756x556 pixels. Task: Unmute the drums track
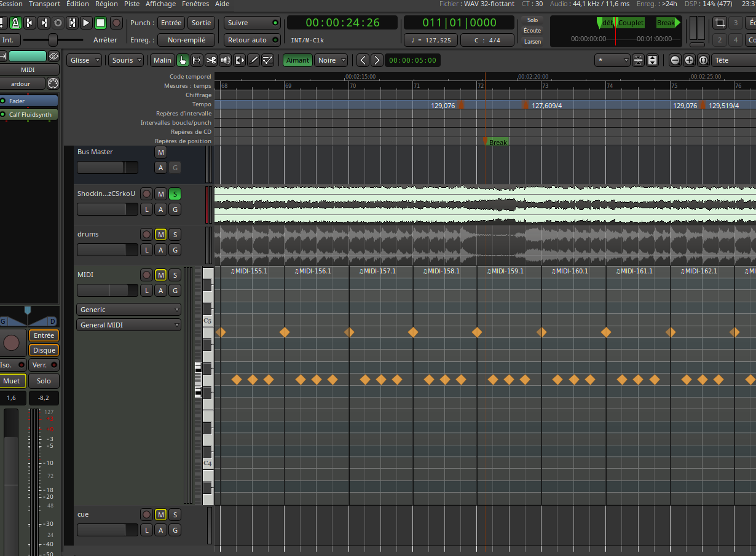[160, 234]
